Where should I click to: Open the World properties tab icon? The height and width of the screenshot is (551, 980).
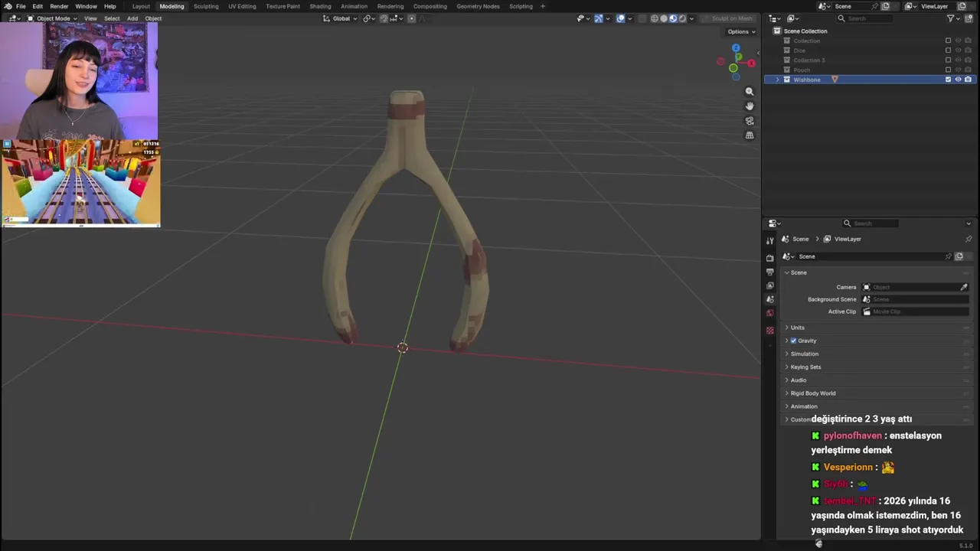point(770,313)
